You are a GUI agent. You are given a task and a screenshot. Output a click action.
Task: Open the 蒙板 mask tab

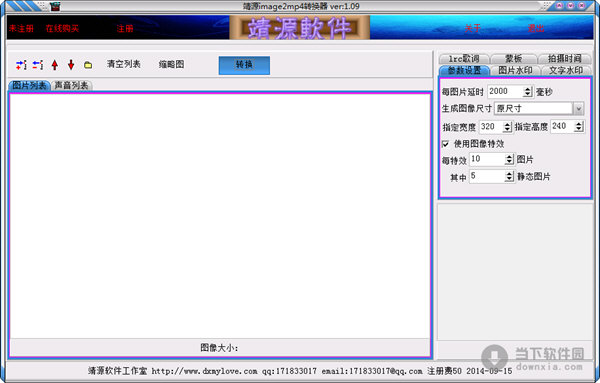pyautogui.click(x=514, y=59)
